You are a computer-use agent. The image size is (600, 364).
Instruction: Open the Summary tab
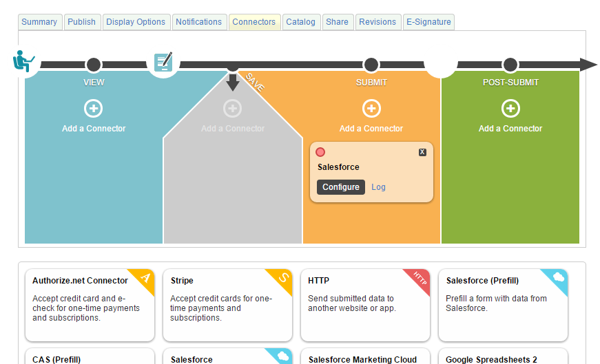(40, 22)
